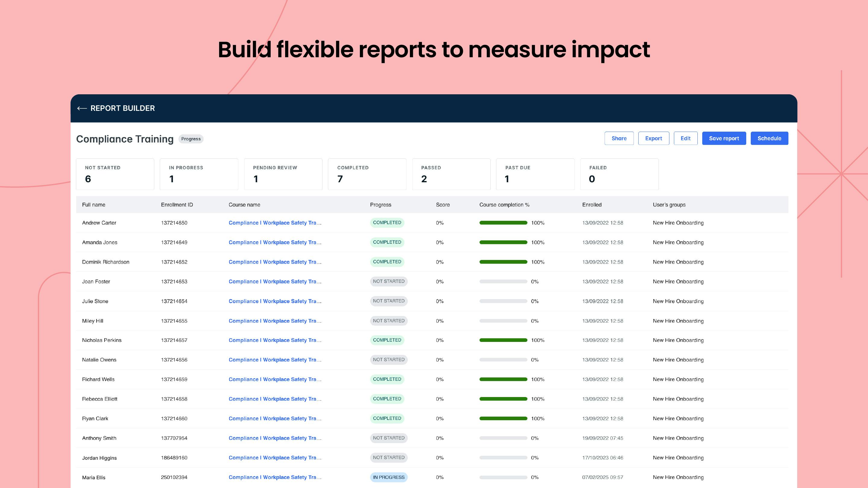Image resolution: width=868 pixels, height=488 pixels.
Task: Click the Past Due summary card
Action: point(535,174)
